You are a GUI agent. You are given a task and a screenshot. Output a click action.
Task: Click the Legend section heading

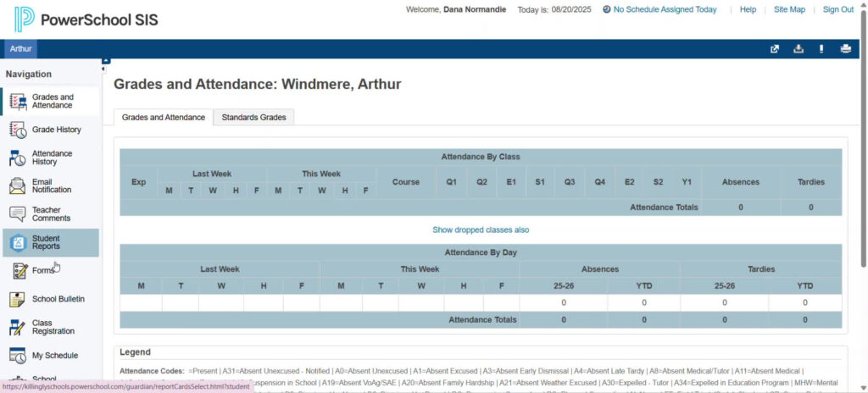135,352
